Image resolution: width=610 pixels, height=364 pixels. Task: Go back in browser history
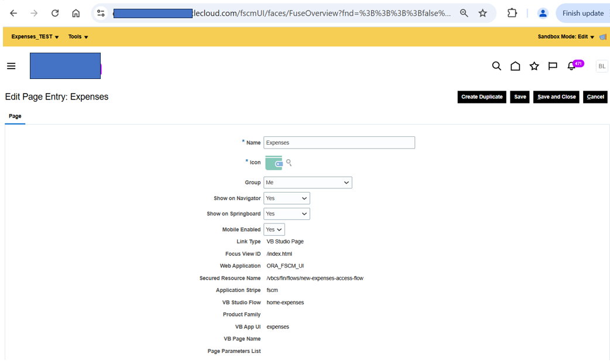(13, 13)
